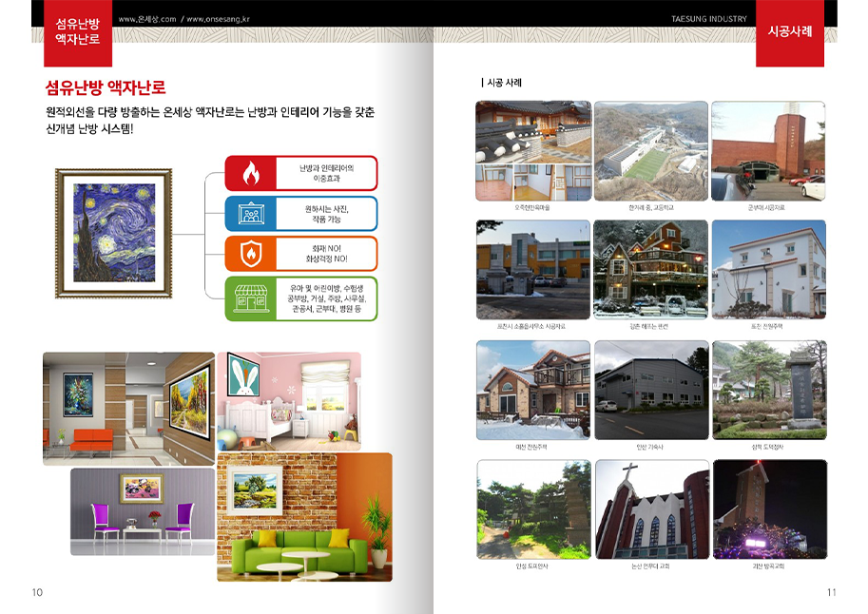Open the 삼척 도덕정사 stone monument photo
This screenshot has width=868, height=614.
point(769,390)
